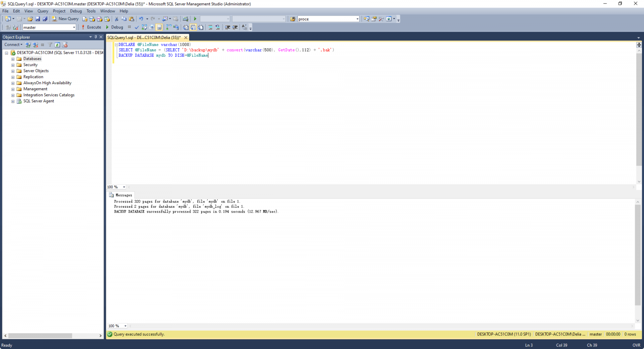The width and height of the screenshot is (644, 349).
Task: Open the Activity Monitor icon
Action: [185, 19]
